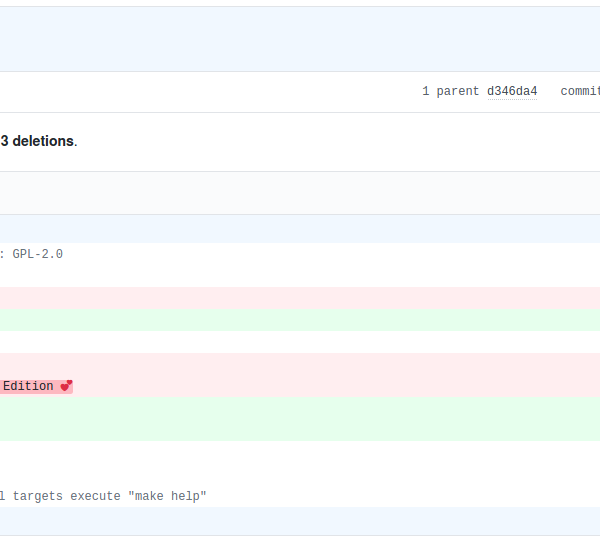Click the "3 deletions" summary text
This screenshot has width=600, height=545.
click(x=38, y=141)
